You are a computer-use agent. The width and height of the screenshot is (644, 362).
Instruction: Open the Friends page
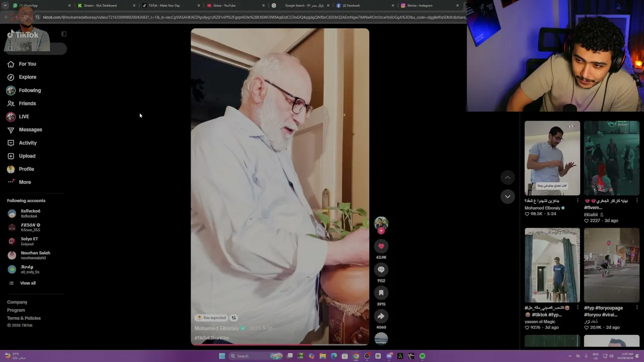pyautogui.click(x=21, y=104)
